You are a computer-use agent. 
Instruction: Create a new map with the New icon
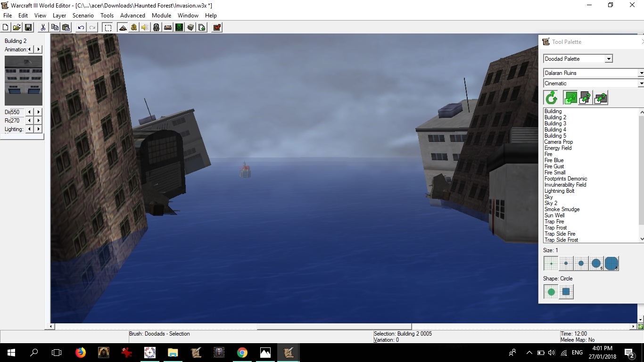coord(6,27)
